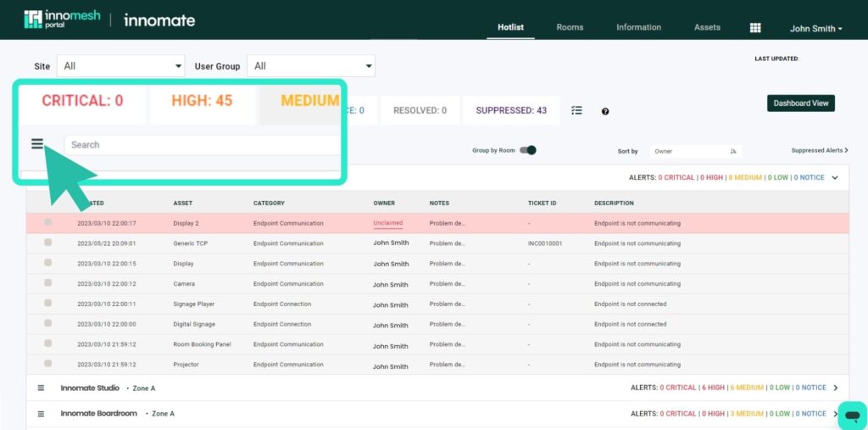Expand the Innomate Boardroom room chevron
868x430 pixels.
click(x=836, y=414)
